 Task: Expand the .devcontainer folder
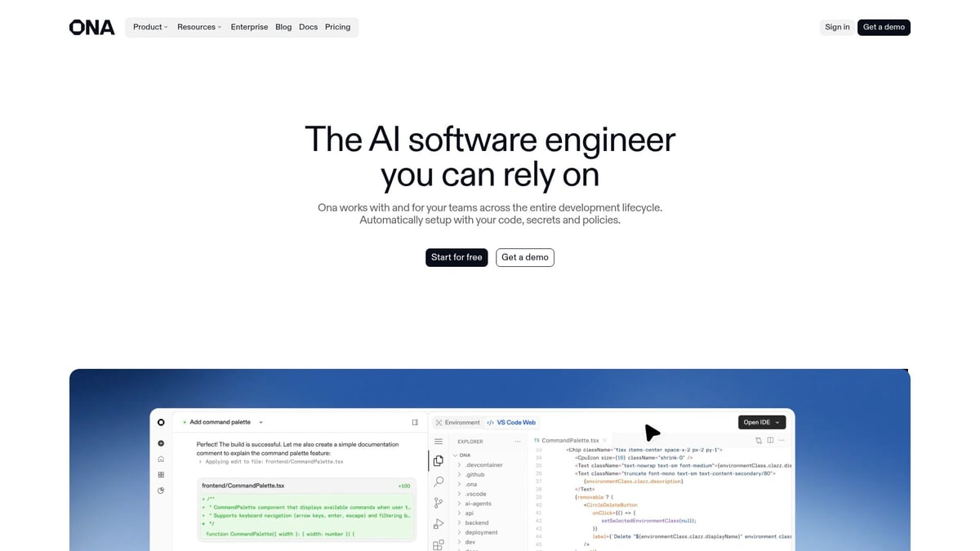(x=481, y=464)
